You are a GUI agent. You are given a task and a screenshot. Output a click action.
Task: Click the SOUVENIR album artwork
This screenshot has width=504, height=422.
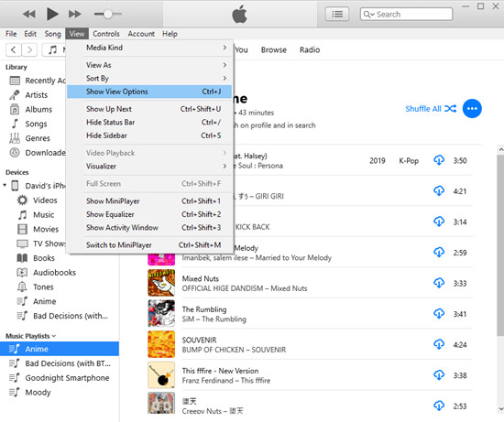click(161, 344)
